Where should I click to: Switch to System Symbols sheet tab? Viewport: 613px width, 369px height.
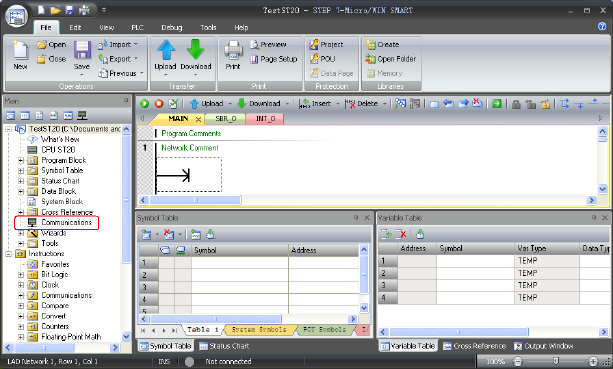tap(259, 330)
